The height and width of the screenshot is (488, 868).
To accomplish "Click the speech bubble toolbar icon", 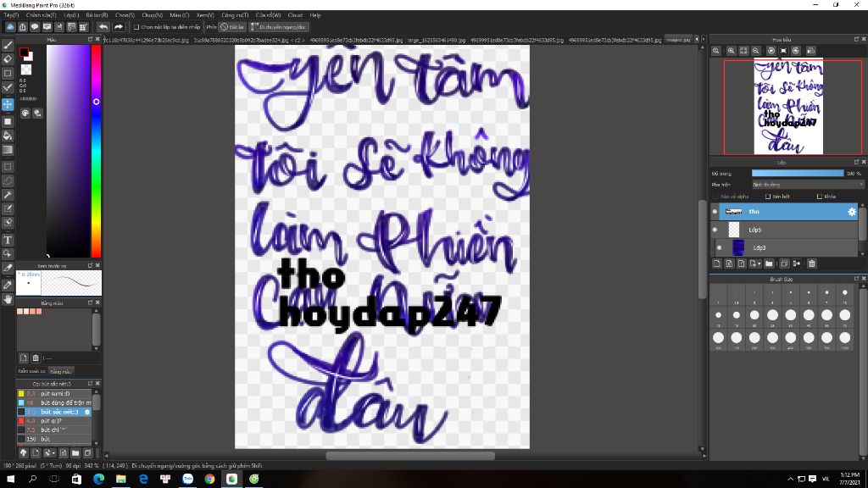I will (x=35, y=26).
